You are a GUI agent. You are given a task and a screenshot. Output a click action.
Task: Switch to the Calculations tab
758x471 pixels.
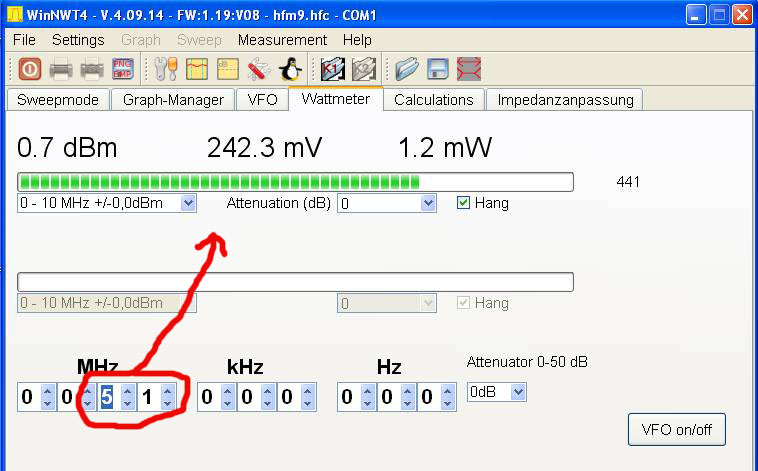click(433, 100)
